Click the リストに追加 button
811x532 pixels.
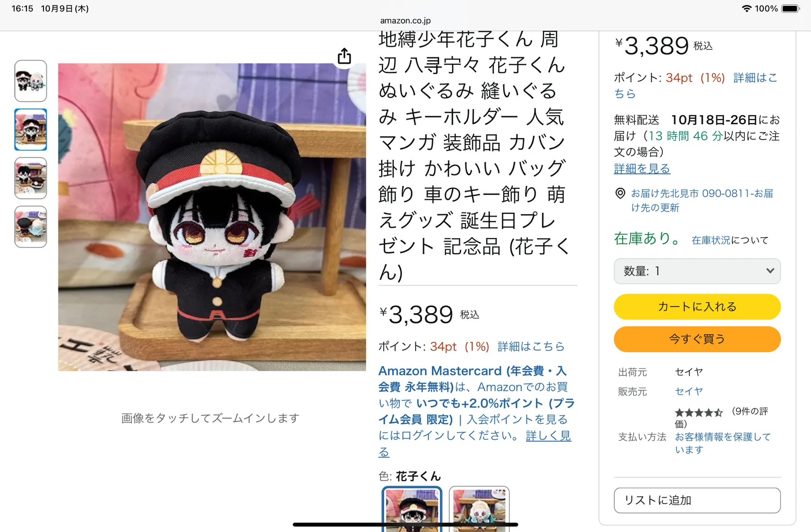697,500
